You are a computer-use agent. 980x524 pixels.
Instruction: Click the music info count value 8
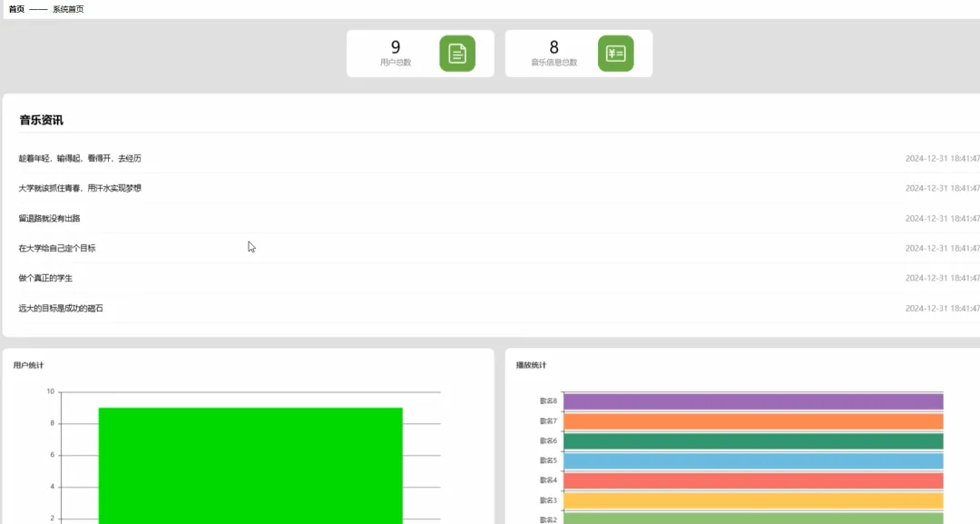tap(554, 47)
